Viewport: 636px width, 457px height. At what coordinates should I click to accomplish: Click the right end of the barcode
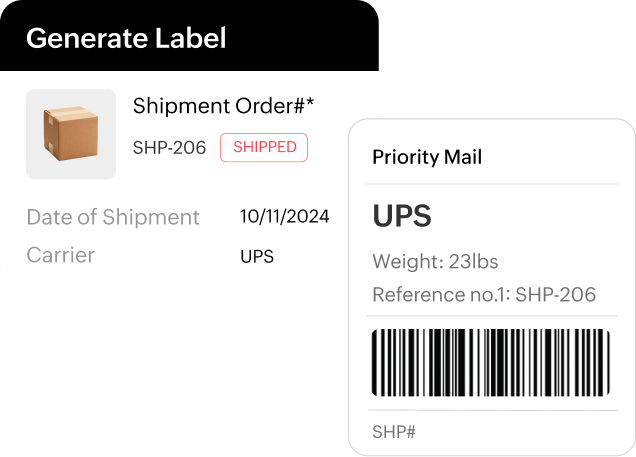pos(604,362)
